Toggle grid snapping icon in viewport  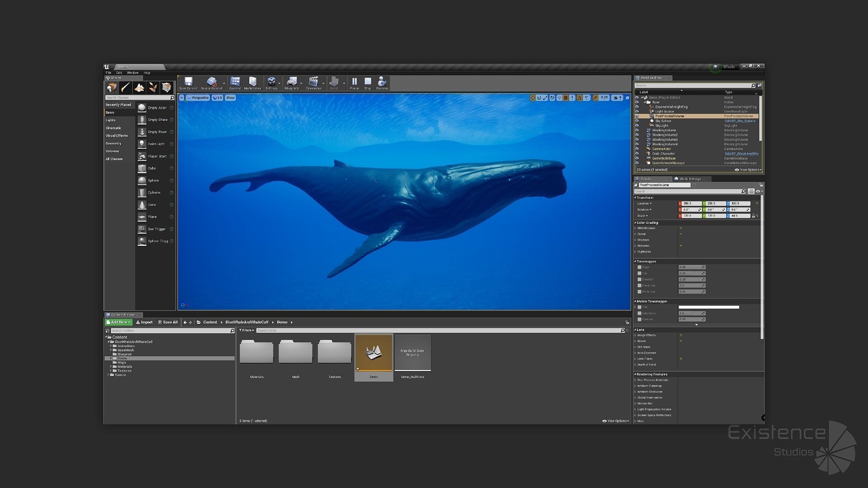point(566,98)
